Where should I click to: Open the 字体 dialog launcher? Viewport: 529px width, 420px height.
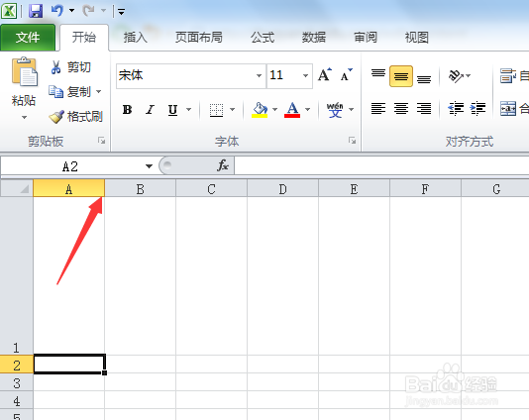pos(352,141)
